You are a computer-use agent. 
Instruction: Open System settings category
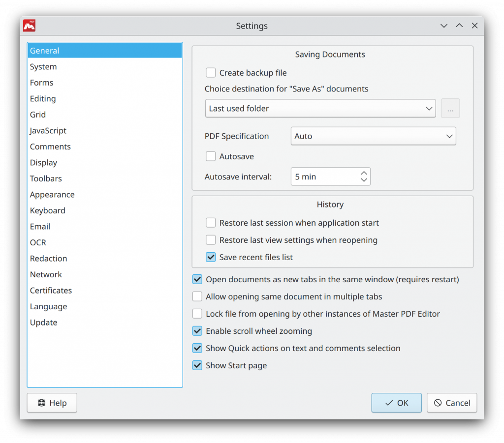(x=105, y=66)
